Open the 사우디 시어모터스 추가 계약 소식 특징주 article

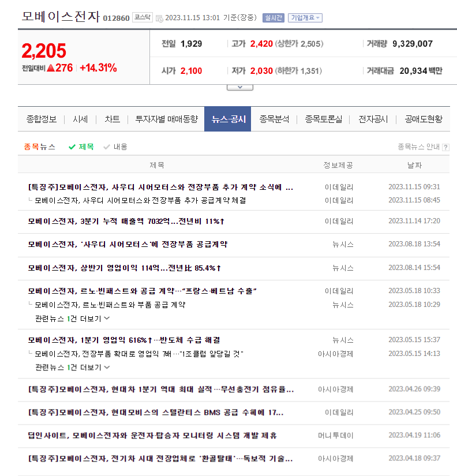160,187
